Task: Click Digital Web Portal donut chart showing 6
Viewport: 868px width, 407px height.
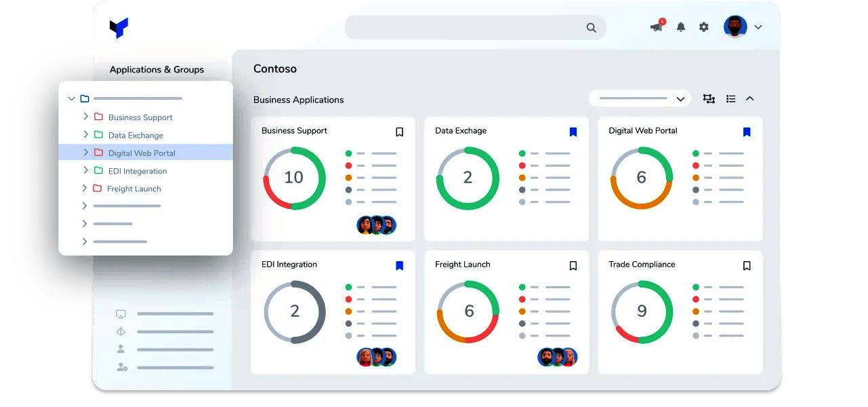Action: [642, 178]
